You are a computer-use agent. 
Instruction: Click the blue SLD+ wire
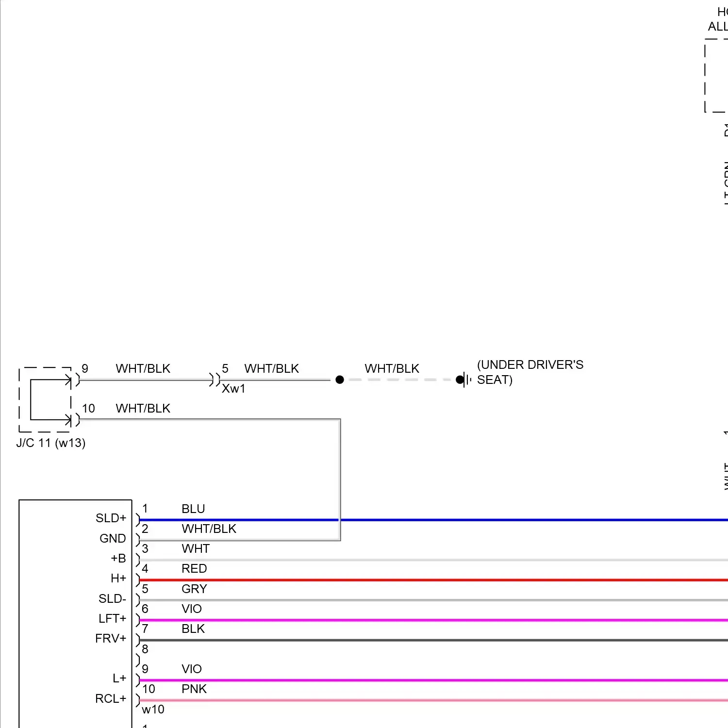[433, 520]
